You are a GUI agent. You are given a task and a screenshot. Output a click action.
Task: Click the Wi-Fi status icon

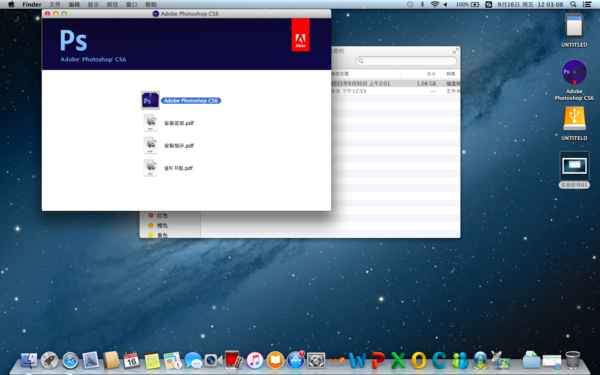click(x=434, y=5)
